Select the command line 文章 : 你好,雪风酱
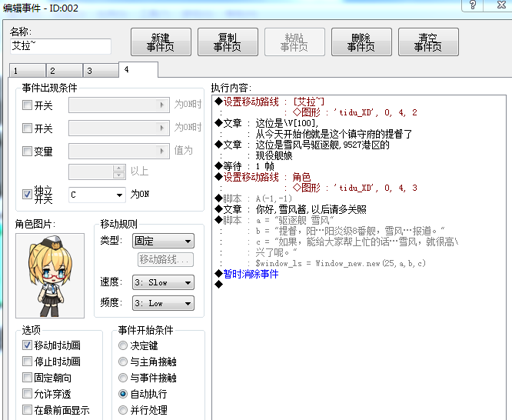Screen dimensions: 512x420 click(x=291, y=209)
